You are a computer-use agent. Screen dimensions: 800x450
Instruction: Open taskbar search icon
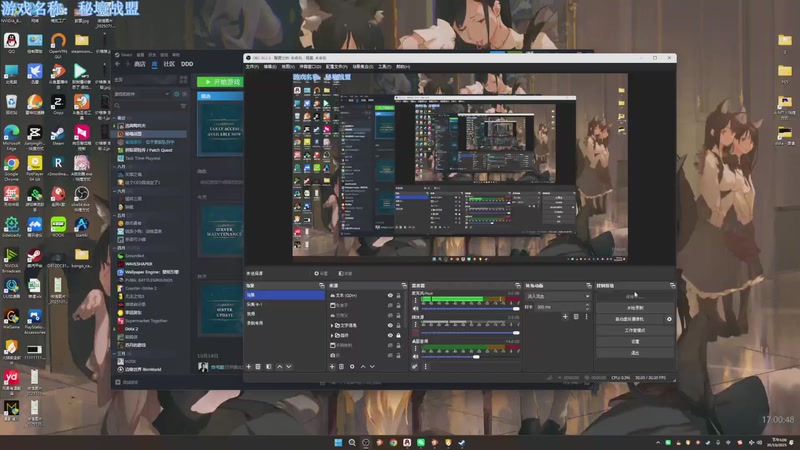tap(352, 442)
